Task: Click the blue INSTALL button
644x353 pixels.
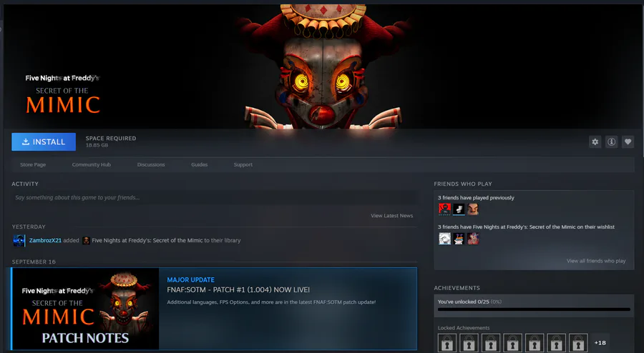Action: tap(44, 142)
